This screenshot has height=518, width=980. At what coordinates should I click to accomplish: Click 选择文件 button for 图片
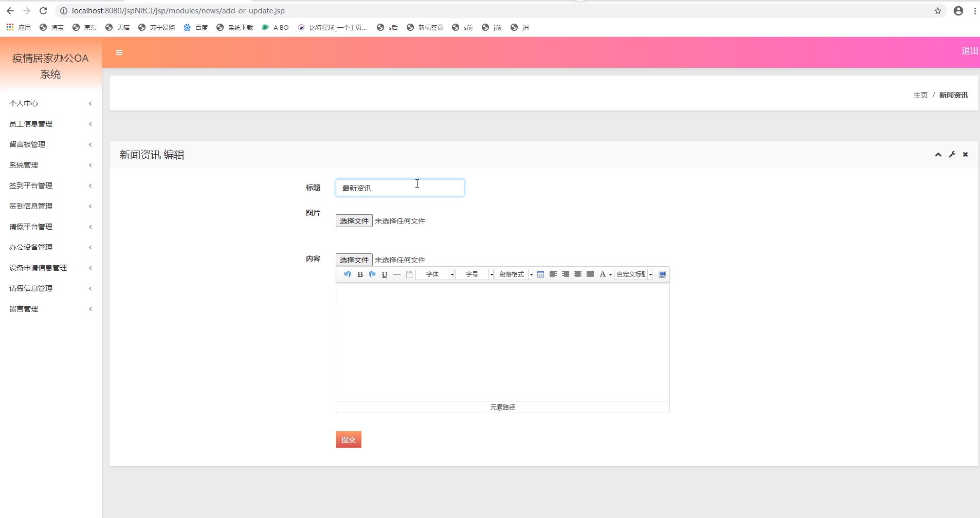(354, 221)
